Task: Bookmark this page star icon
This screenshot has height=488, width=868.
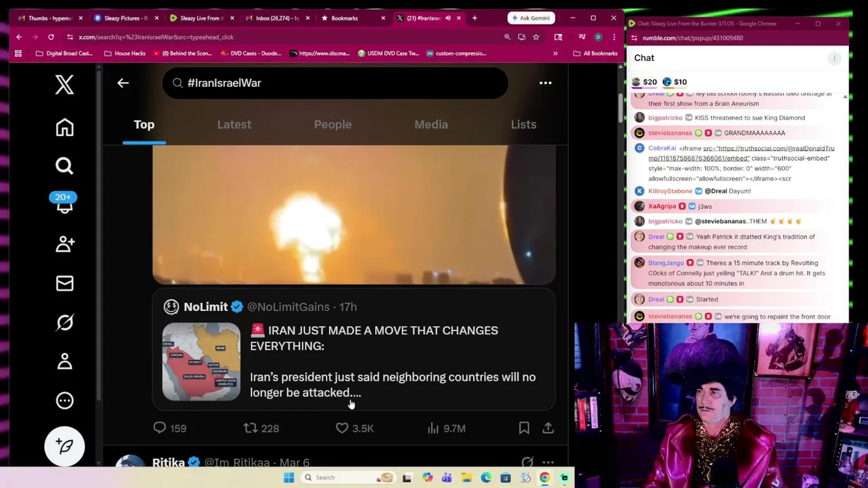Action: point(536,37)
